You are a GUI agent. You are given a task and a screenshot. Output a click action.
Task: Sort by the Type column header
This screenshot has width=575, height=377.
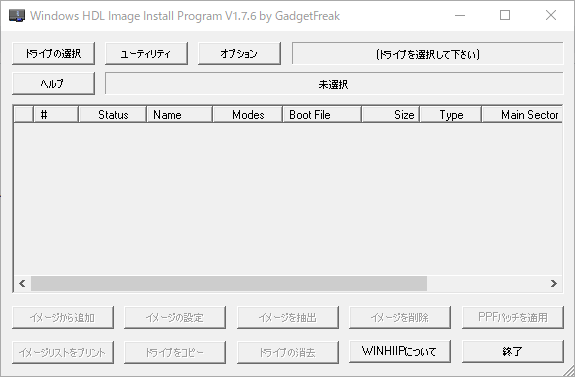(451, 114)
